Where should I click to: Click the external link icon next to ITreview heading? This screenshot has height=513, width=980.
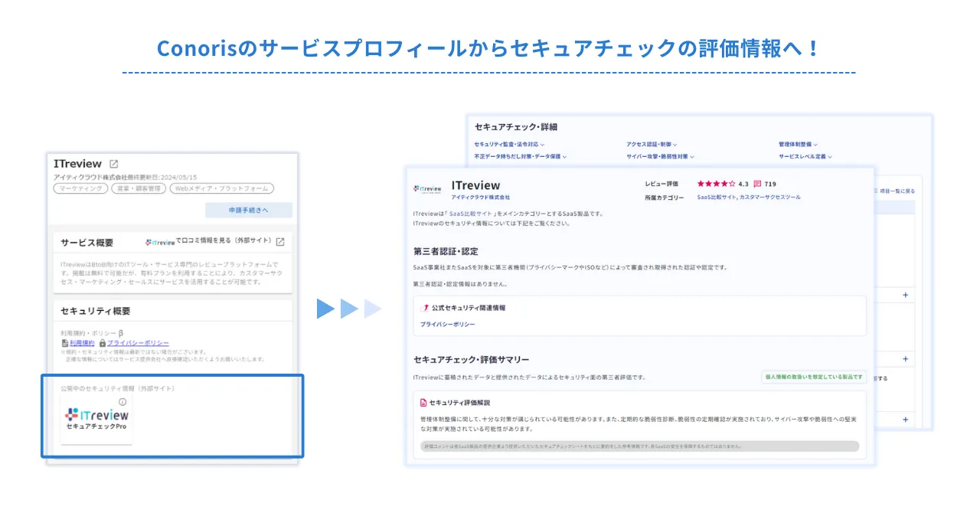(x=113, y=164)
